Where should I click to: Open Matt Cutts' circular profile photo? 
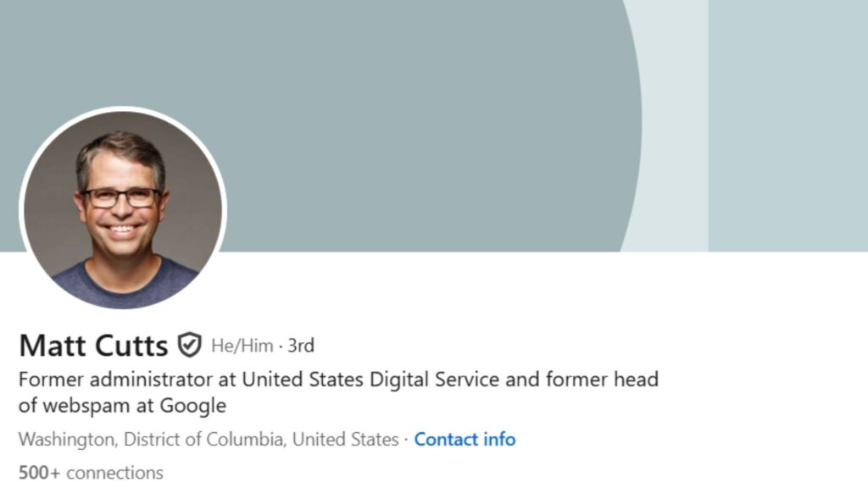click(123, 208)
